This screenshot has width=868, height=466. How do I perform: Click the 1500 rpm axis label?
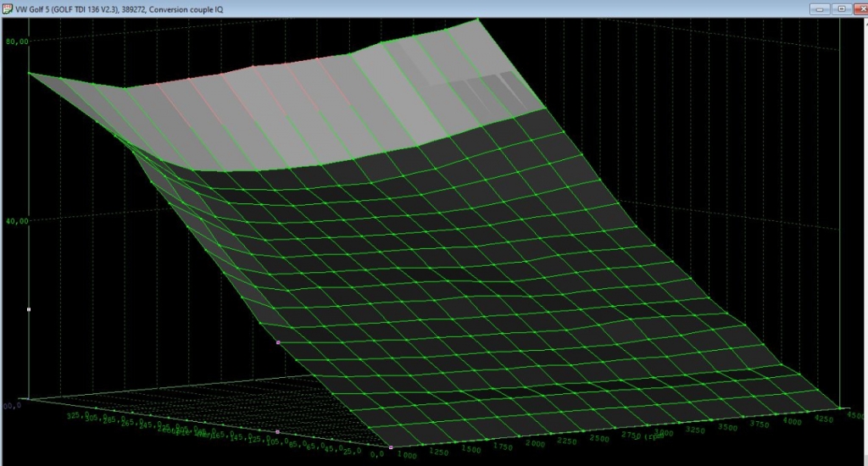pos(471,449)
